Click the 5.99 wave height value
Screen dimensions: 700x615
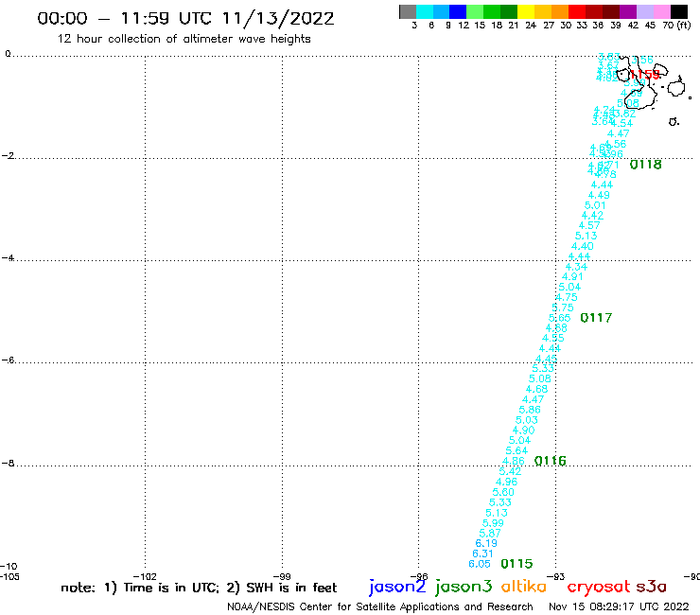(x=493, y=523)
